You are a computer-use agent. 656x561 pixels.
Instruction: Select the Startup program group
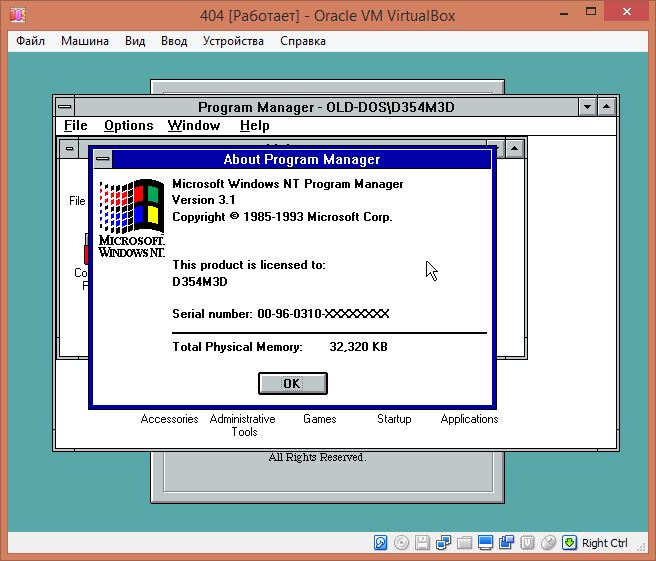(x=394, y=419)
